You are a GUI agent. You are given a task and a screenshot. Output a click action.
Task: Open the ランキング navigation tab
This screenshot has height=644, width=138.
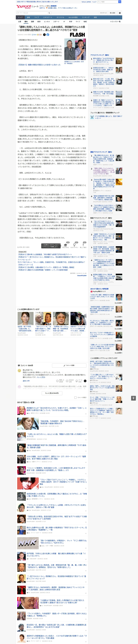[x=86, y=17]
